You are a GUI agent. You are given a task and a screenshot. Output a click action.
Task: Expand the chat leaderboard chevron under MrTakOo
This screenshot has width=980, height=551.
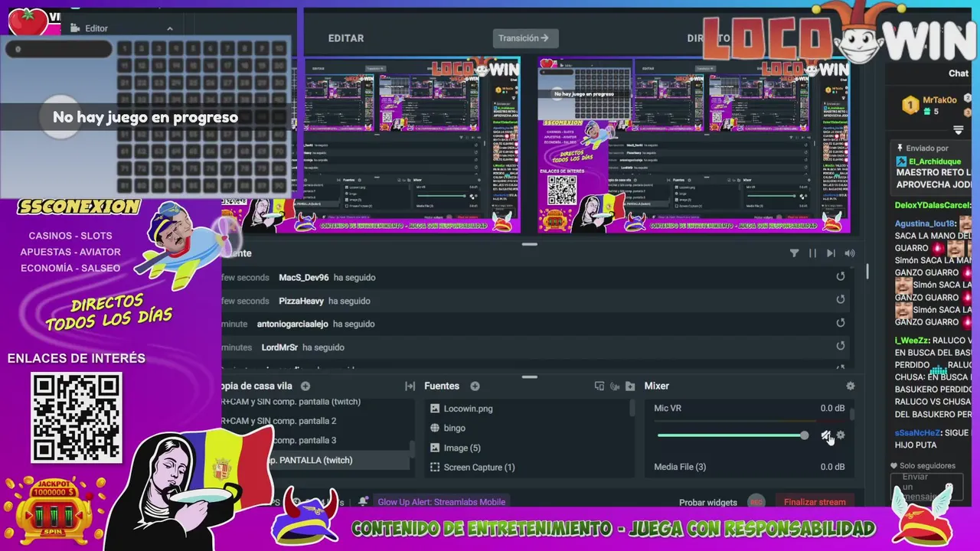958,130
